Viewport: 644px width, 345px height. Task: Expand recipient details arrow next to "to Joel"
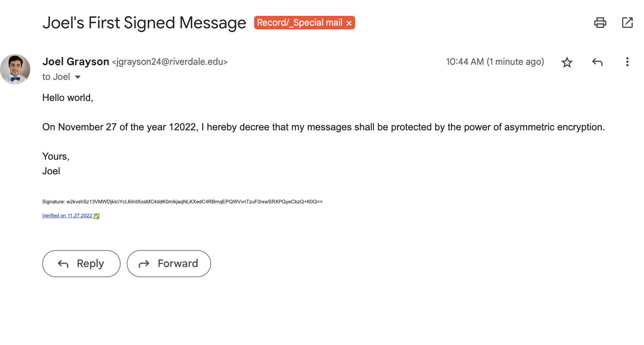pyautogui.click(x=78, y=77)
